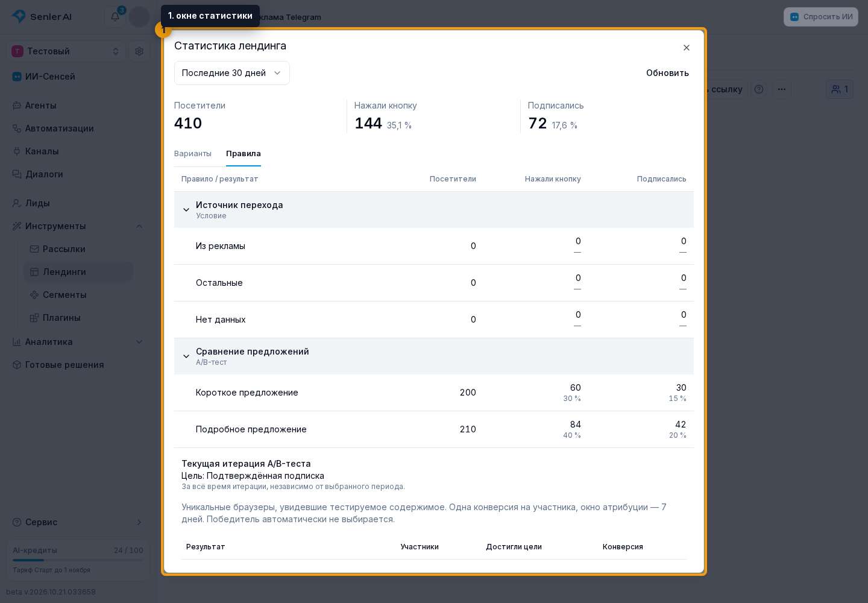Open Сегменты under Инструменты
The width and height of the screenshot is (868, 603).
coord(78,295)
